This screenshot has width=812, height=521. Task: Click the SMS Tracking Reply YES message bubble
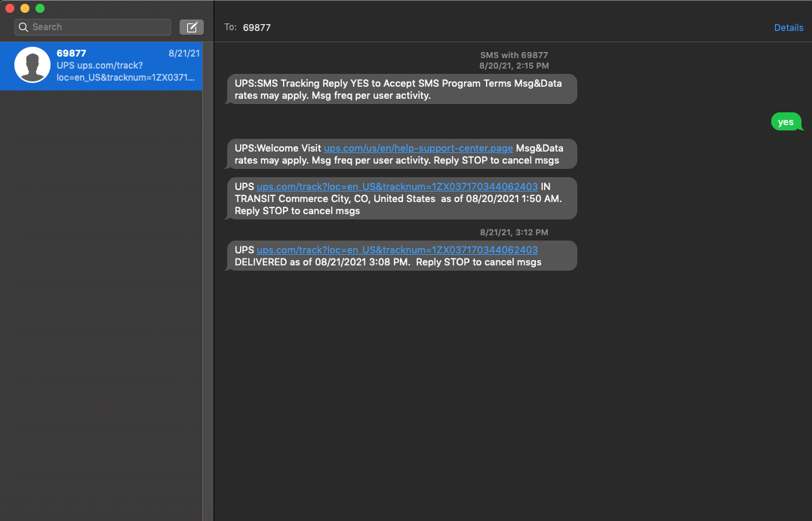point(402,89)
